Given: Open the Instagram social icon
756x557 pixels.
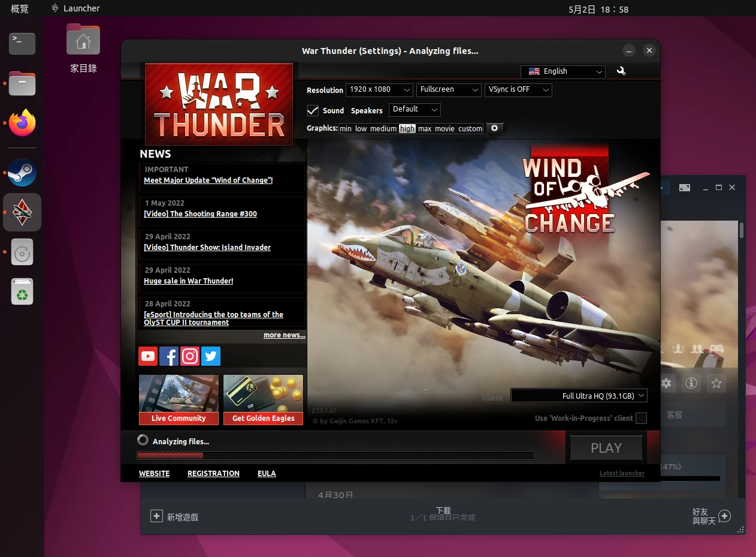Looking at the screenshot, I should (x=190, y=356).
